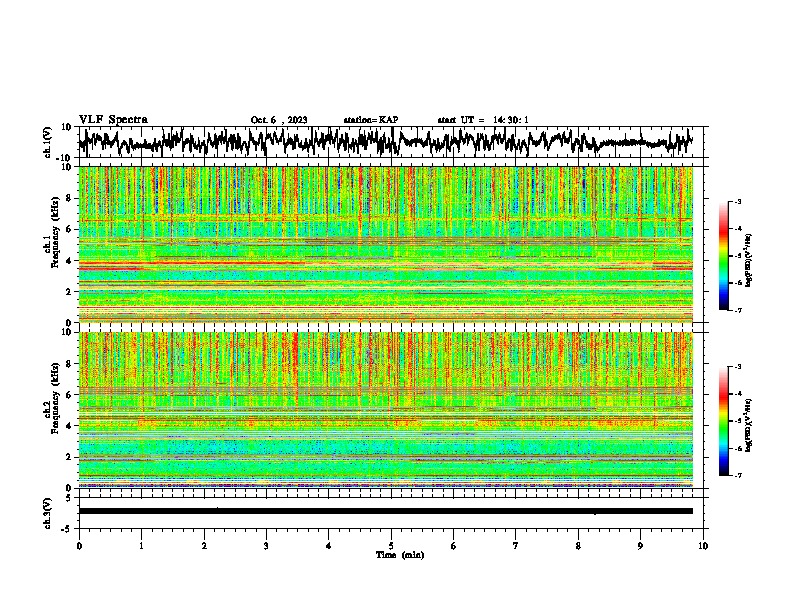Click time axis tick label "4"
Viewport: 792px width, 612px height.
tap(328, 546)
